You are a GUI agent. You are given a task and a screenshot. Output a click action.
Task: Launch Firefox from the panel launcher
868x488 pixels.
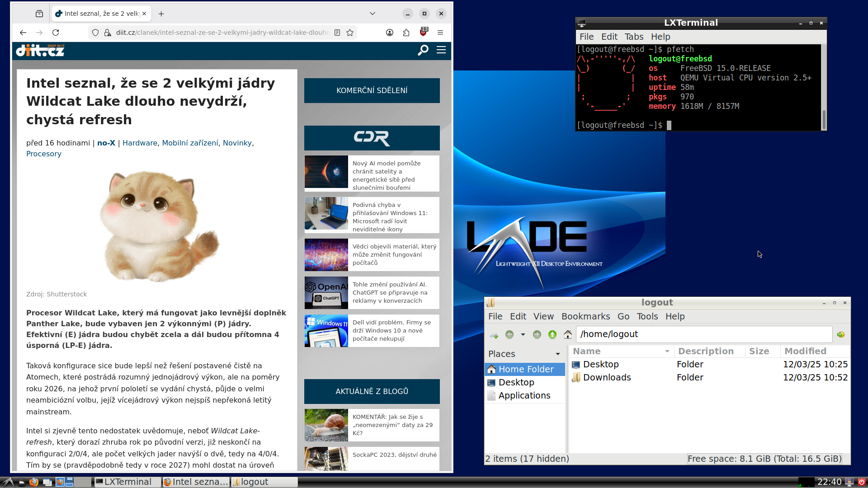pyautogui.click(x=34, y=482)
